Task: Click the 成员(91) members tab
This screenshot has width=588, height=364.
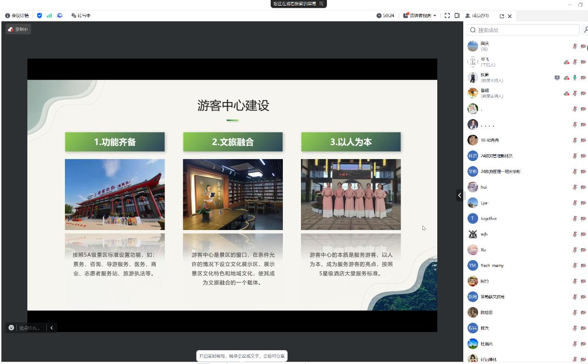Action: (x=477, y=16)
